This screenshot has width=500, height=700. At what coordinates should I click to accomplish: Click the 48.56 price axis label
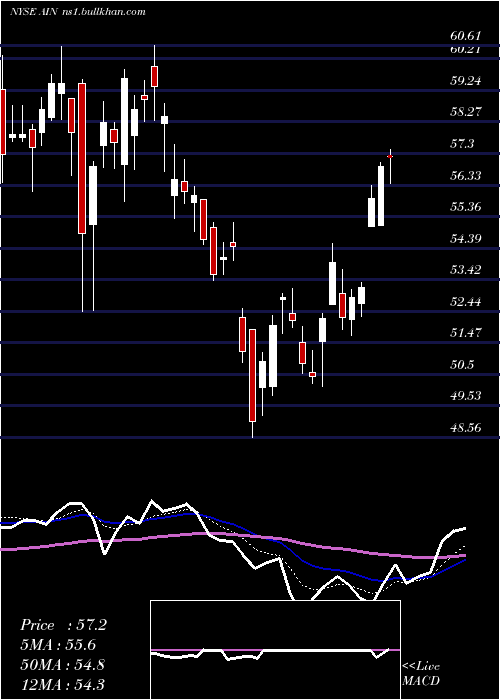click(x=466, y=428)
